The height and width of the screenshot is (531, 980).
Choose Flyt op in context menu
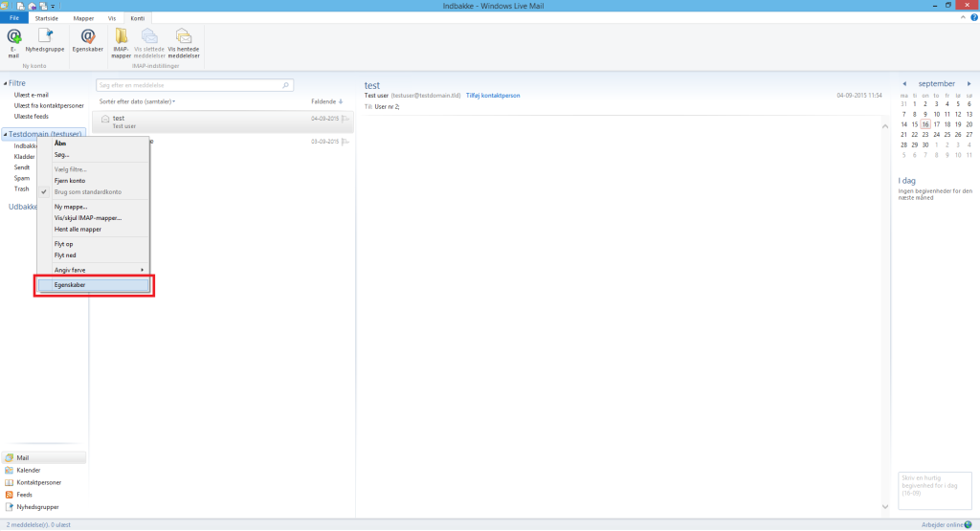(94, 244)
